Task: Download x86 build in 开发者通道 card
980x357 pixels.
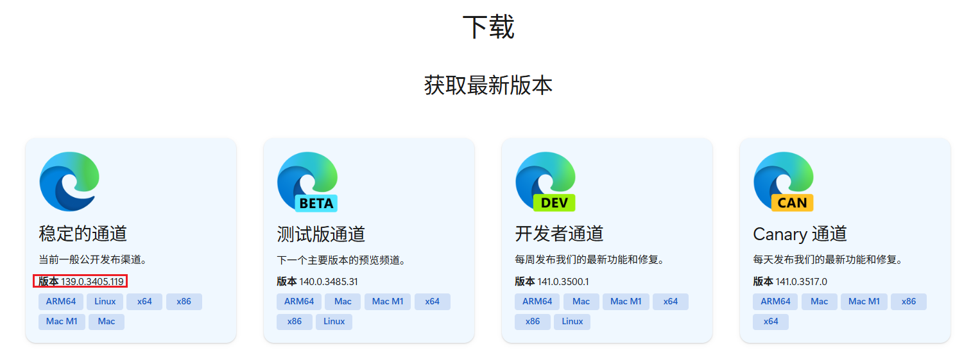Action: click(x=533, y=322)
